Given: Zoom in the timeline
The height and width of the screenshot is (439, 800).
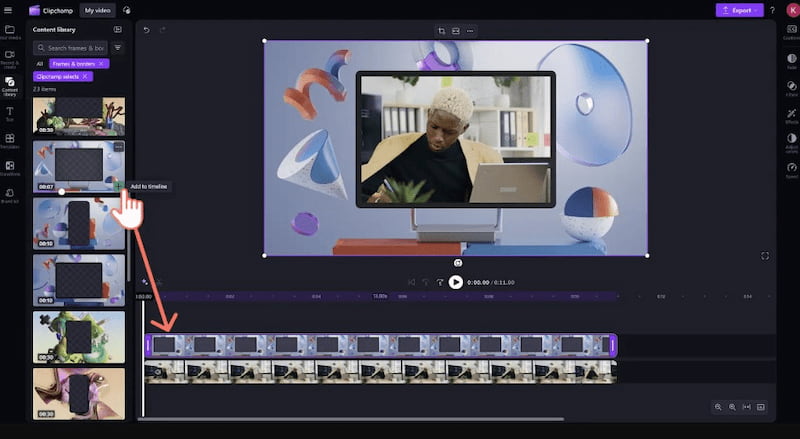Looking at the screenshot, I should [732, 407].
